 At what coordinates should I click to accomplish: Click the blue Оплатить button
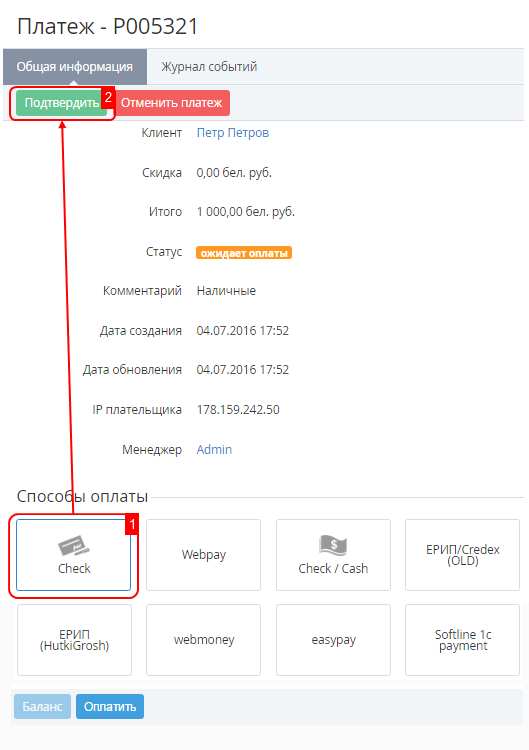click(110, 706)
